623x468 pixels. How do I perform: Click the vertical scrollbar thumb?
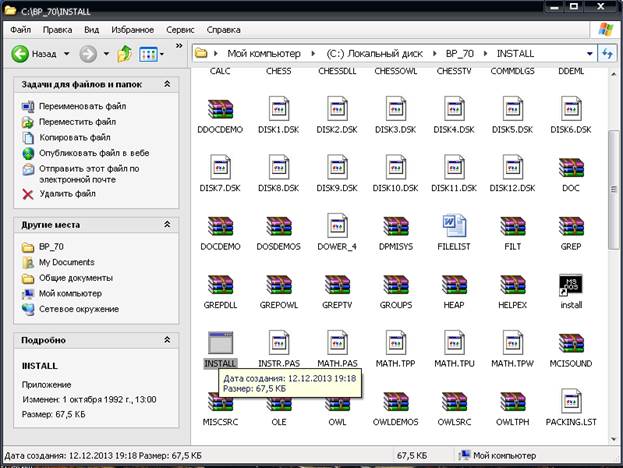[613, 190]
